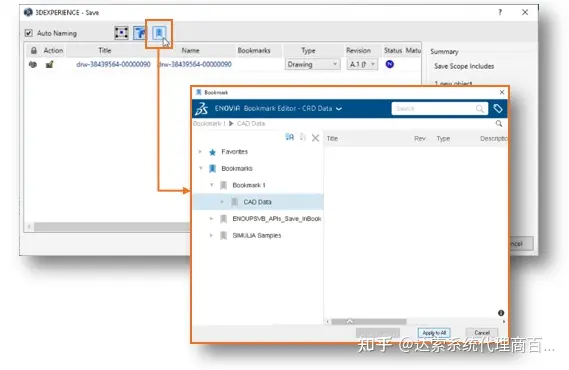Click the help question mark in Save dialog
Viewport: 569px width, 370px height.
[500, 12]
